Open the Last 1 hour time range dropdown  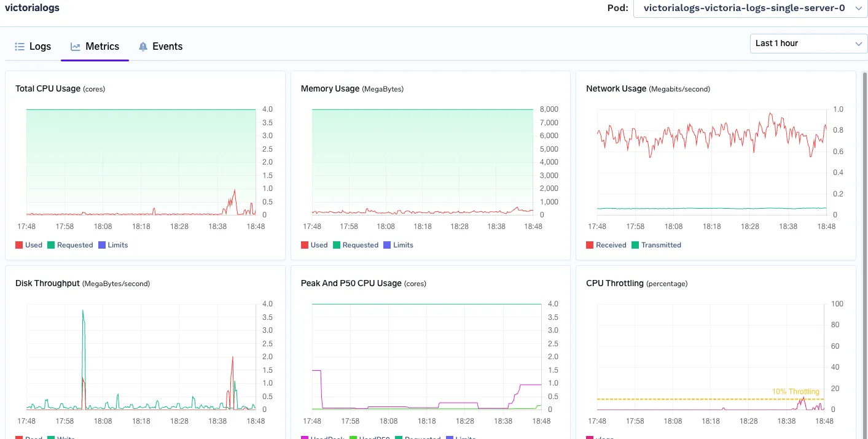[x=808, y=44]
